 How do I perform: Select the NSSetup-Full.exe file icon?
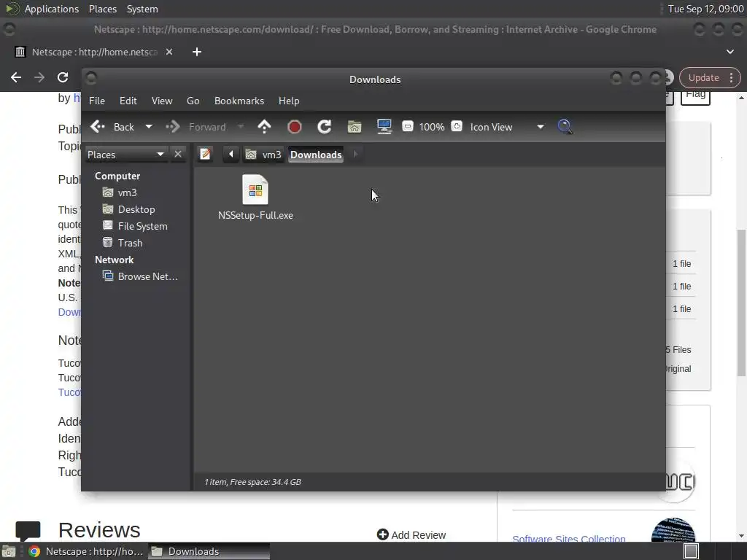click(255, 190)
